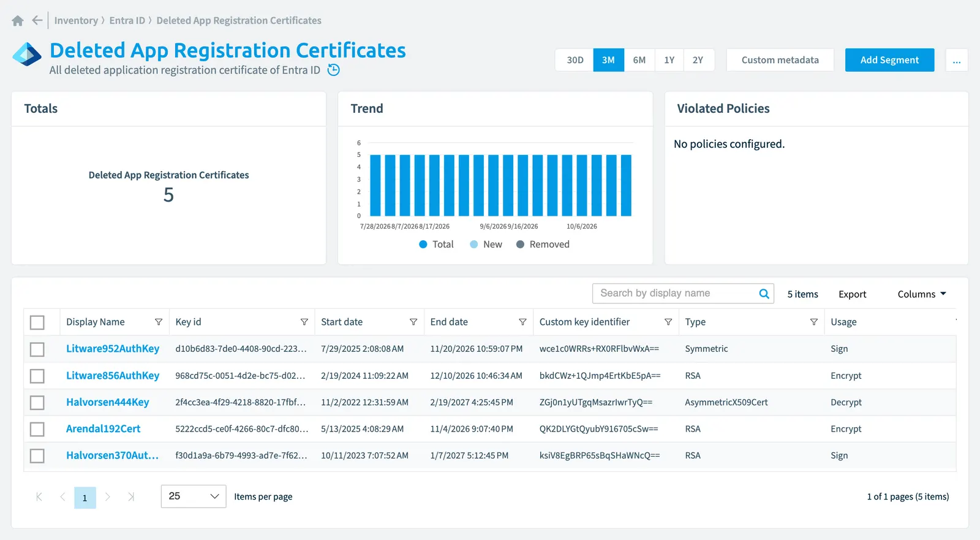Viewport: 980px width, 540px height.
Task: Select the 2Y time range
Action: 698,60
